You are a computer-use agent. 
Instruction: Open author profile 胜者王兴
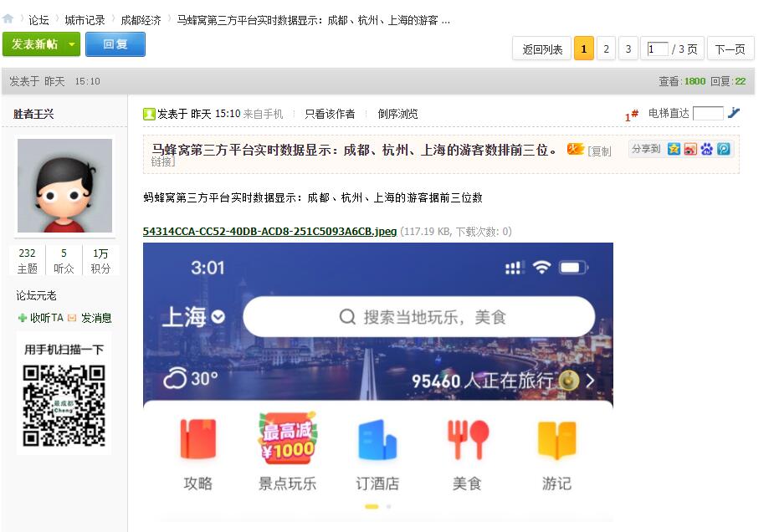pyautogui.click(x=33, y=114)
